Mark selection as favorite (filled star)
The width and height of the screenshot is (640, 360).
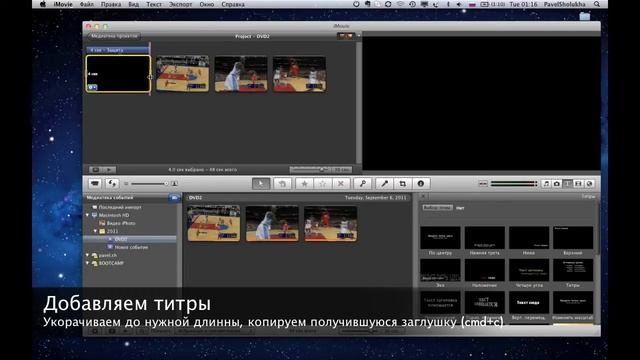tap(304, 184)
